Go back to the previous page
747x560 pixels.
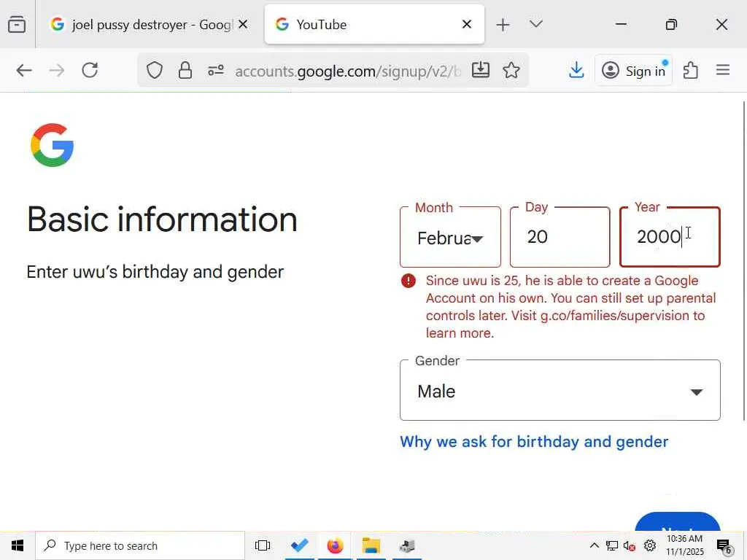[24, 71]
